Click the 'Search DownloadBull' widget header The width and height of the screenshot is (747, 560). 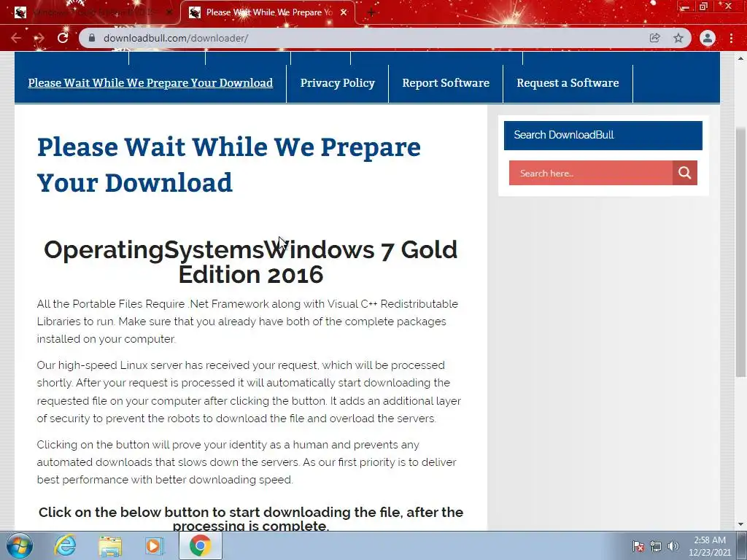click(603, 135)
